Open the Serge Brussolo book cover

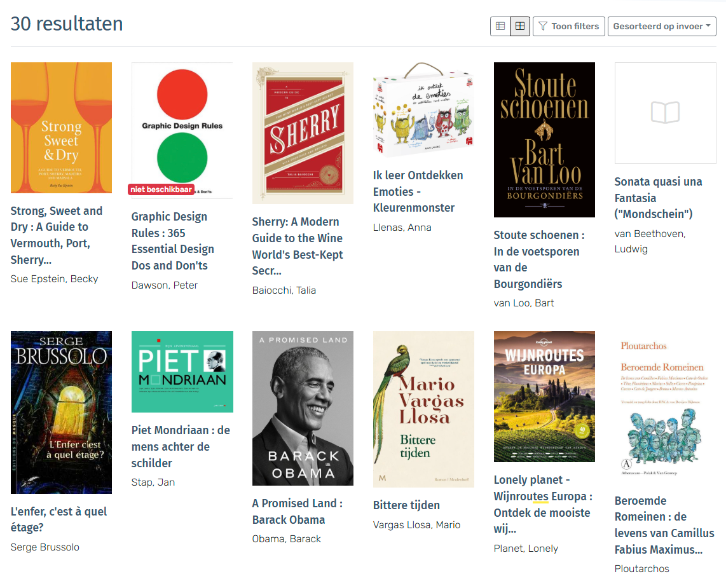point(61,412)
